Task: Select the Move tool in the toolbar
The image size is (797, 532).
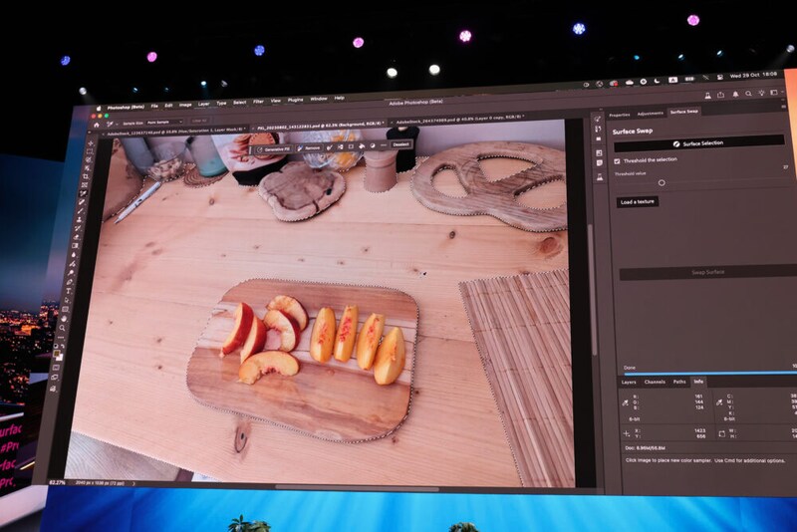Action: (92, 142)
